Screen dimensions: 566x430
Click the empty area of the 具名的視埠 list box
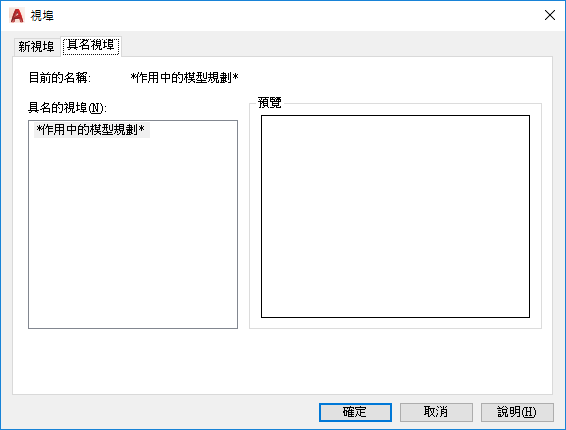tap(133, 231)
